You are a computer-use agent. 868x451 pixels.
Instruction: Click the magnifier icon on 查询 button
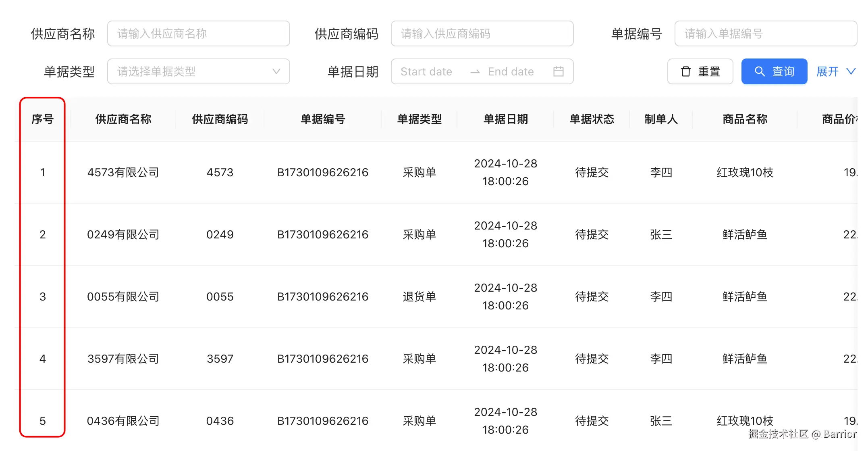(759, 71)
